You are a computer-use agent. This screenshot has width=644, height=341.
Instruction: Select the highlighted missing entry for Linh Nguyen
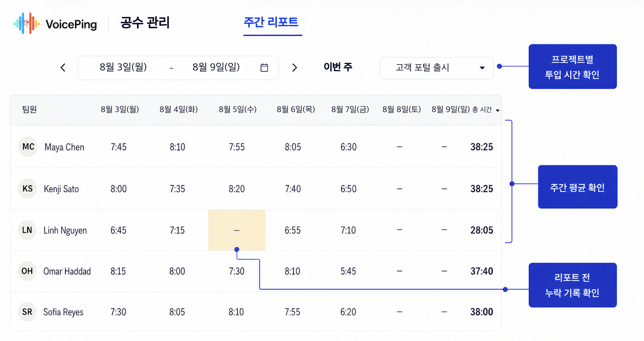(x=237, y=230)
